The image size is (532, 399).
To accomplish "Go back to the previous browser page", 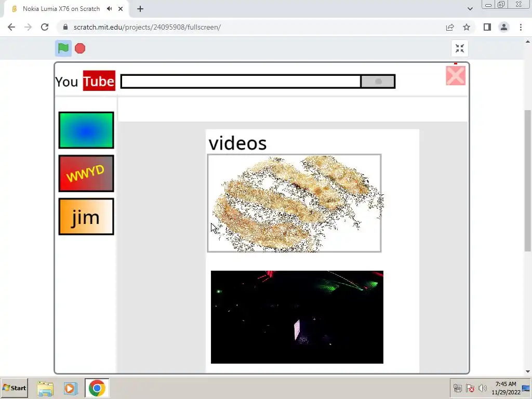I will click(x=11, y=27).
